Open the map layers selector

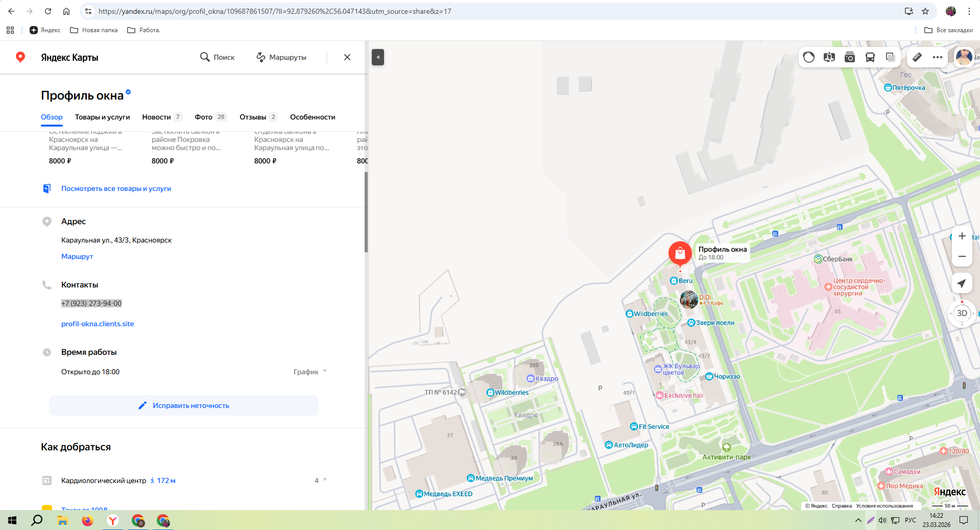click(x=891, y=57)
